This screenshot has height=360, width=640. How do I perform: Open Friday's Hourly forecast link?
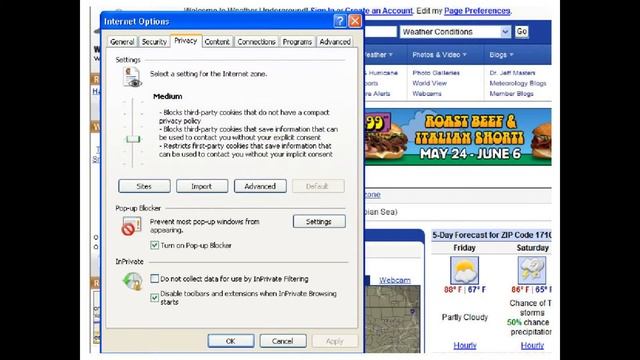coord(465,346)
